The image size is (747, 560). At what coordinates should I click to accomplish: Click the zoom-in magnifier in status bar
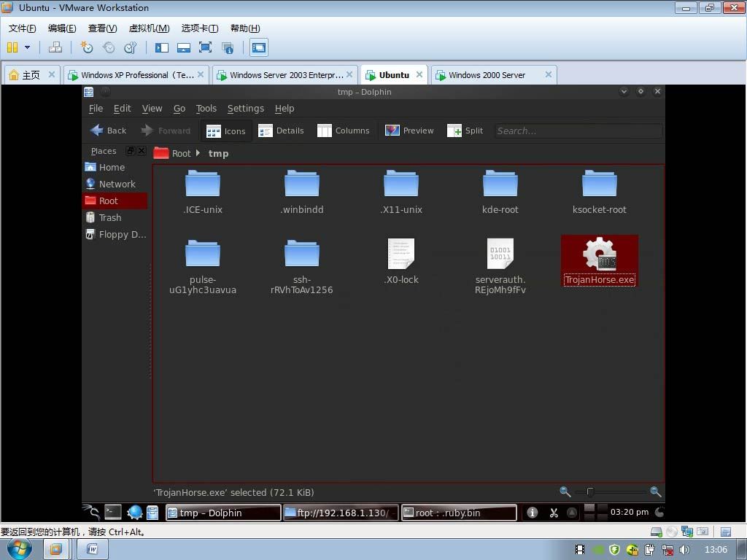655,492
